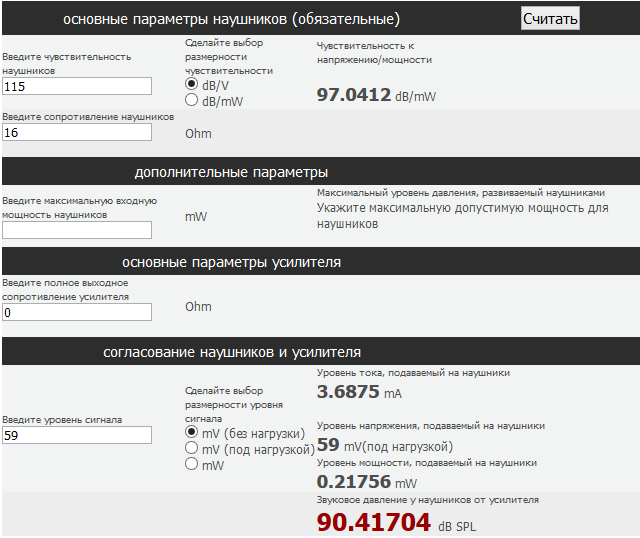Click Укажите максимальную допустимую мощность message
Screen dimensions: 640x538
pyautogui.click(x=462, y=216)
